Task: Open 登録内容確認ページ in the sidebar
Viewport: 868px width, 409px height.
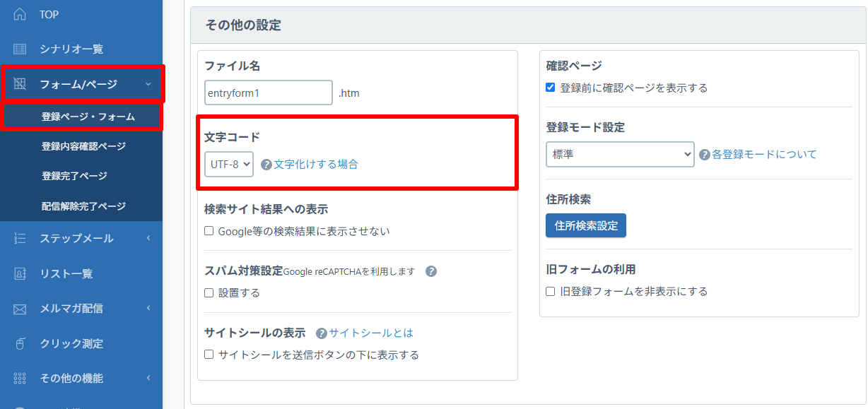Action: (83, 146)
